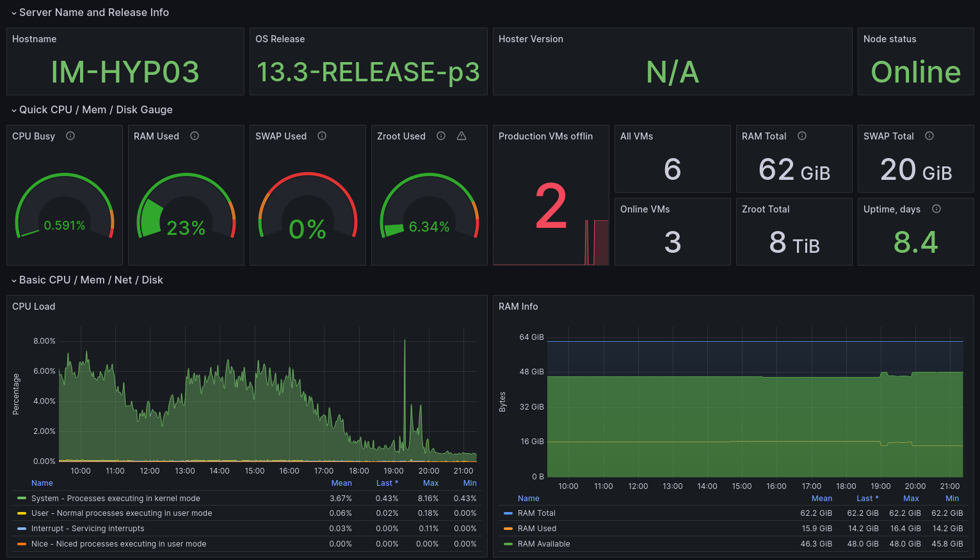
Task: Click the info icon on Uptime, days panel
Action: [936, 209]
